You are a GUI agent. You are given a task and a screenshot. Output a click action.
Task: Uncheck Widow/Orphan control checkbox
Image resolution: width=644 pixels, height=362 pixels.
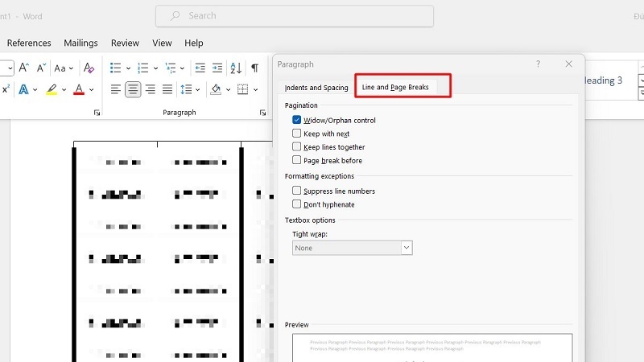(297, 120)
